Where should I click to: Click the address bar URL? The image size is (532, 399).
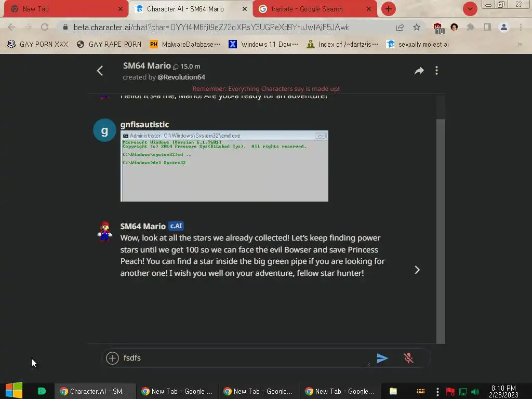coord(211,27)
